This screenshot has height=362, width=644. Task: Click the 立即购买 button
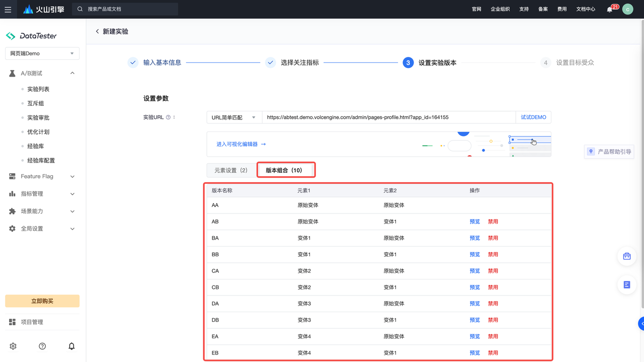(x=42, y=301)
